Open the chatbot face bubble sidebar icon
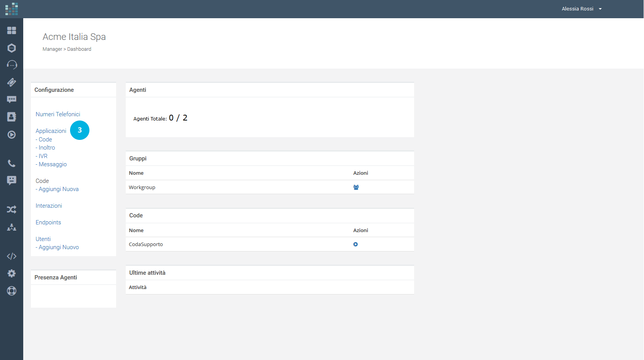 pos(12,180)
